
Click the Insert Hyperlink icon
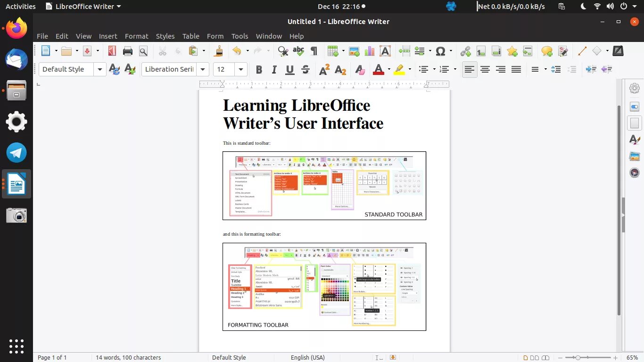pos(466,51)
